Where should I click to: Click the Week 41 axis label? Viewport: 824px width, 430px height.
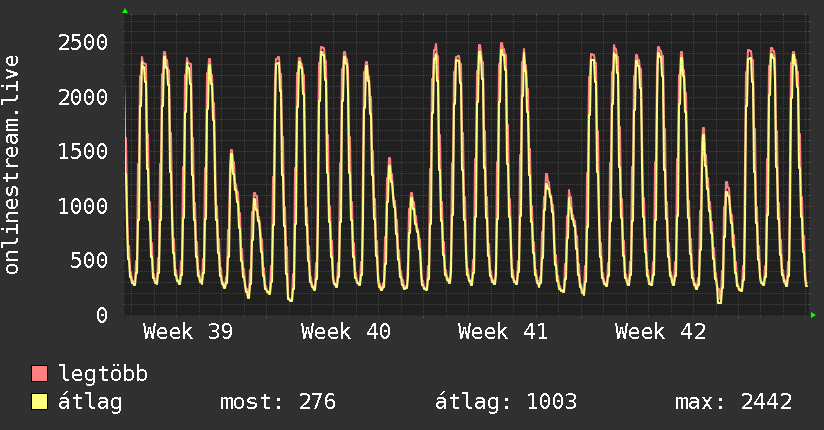503,332
